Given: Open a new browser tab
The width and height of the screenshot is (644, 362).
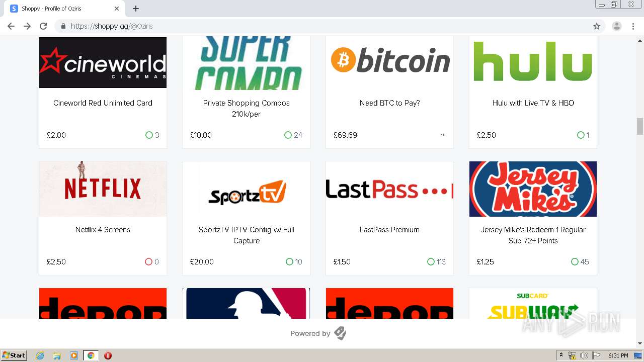Looking at the screenshot, I should click(136, 9).
